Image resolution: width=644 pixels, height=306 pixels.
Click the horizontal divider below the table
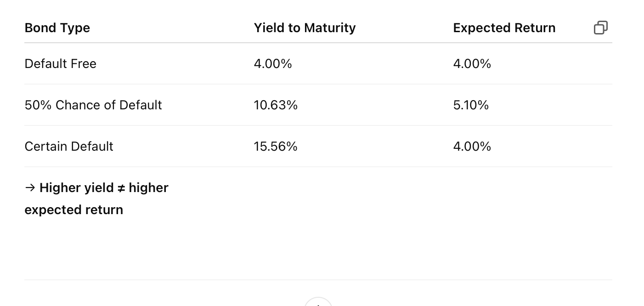pyautogui.click(x=318, y=279)
